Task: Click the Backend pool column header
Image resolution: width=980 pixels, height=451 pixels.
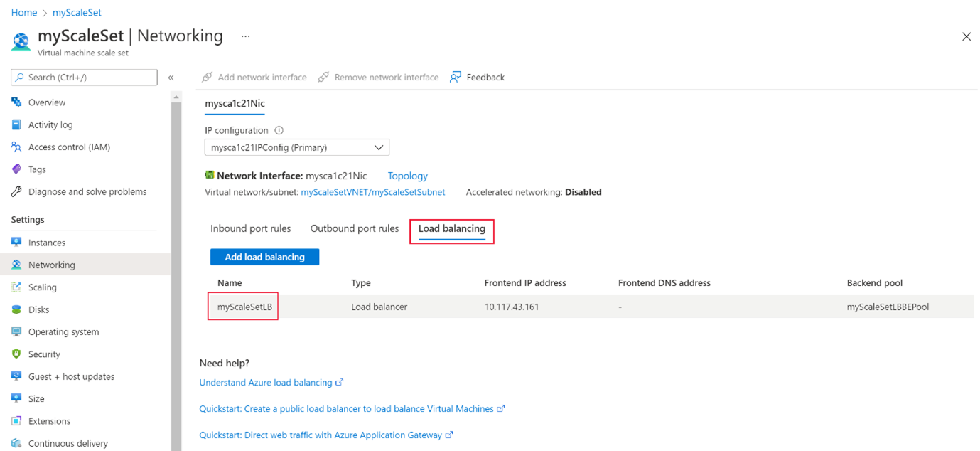Action: point(875,283)
